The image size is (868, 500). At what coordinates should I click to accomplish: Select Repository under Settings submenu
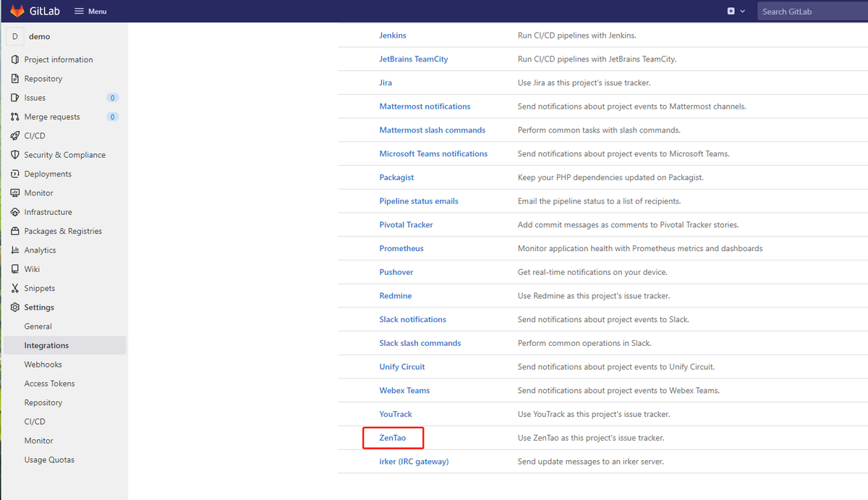coord(43,402)
